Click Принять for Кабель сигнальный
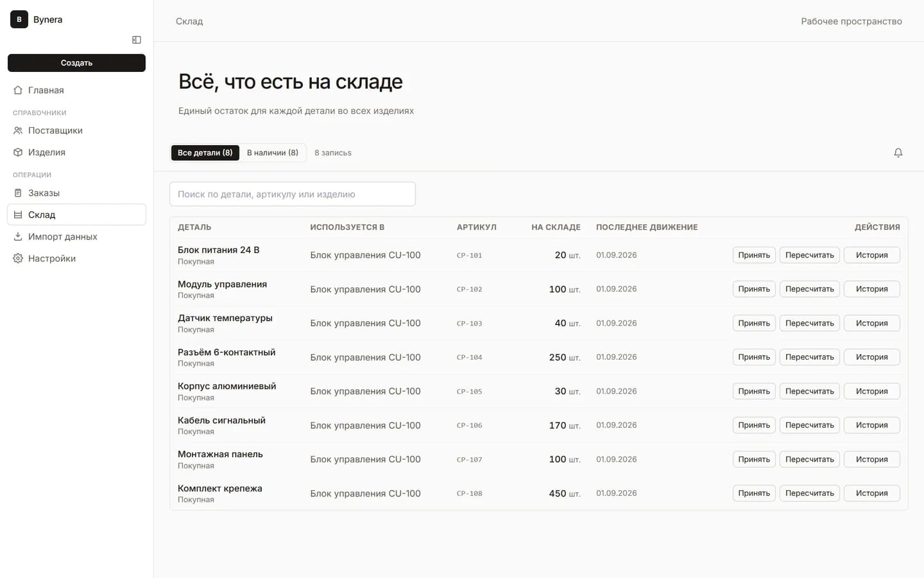Image resolution: width=924 pixels, height=578 pixels. pos(754,425)
